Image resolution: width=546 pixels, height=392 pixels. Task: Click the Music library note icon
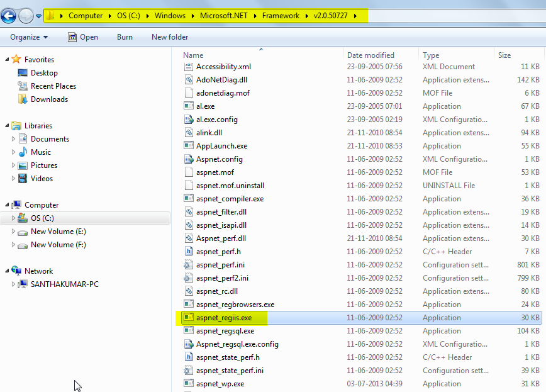[23, 152]
